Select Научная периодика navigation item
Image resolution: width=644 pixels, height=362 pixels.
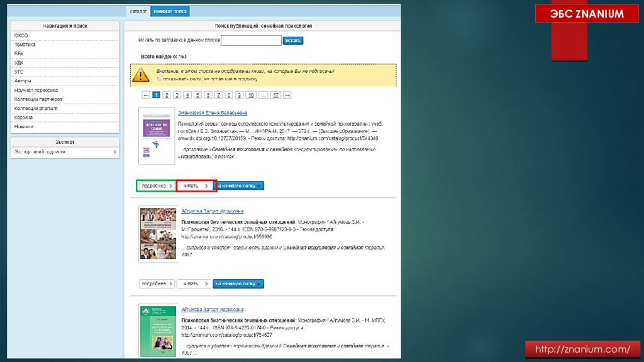[x=65, y=90]
